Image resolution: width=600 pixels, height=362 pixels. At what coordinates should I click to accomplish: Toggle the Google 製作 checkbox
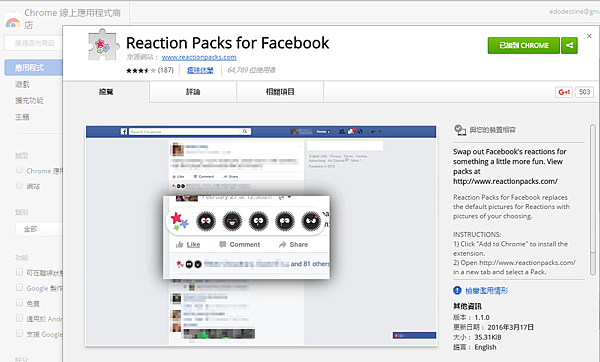pos(19,287)
